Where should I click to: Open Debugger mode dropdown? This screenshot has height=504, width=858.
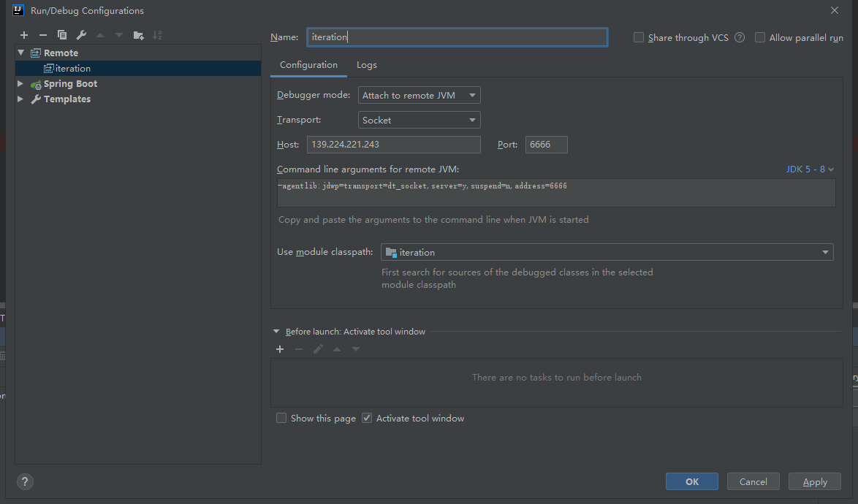419,95
